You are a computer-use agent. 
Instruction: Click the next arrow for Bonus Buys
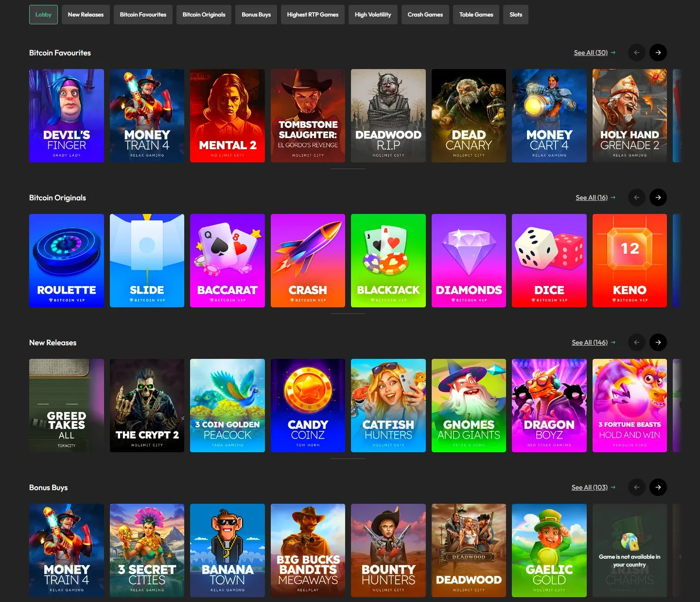pyautogui.click(x=658, y=487)
